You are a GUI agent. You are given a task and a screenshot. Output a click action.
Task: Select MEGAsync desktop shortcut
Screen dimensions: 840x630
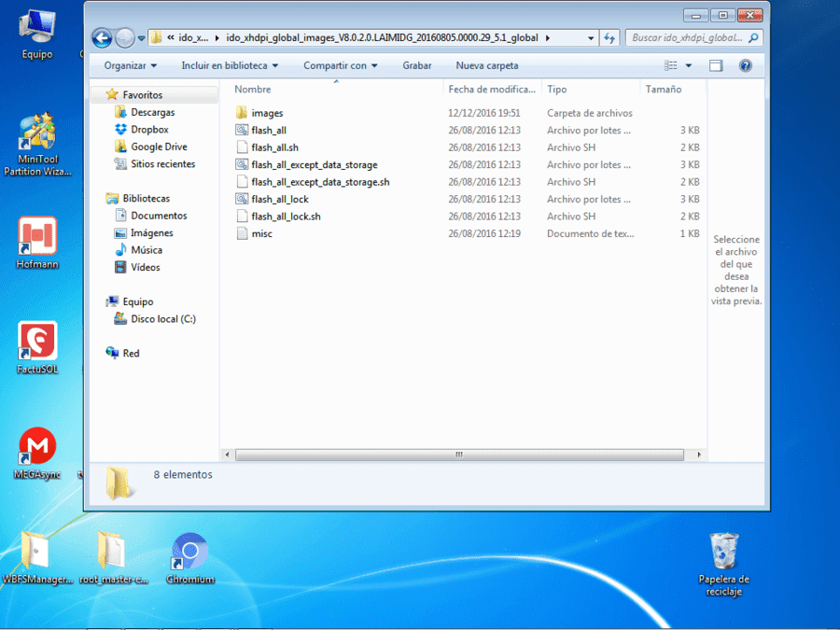click(37, 454)
